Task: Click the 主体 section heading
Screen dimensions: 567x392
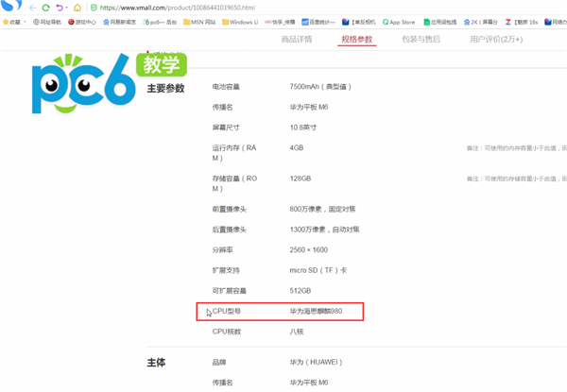Action: (x=156, y=363)
